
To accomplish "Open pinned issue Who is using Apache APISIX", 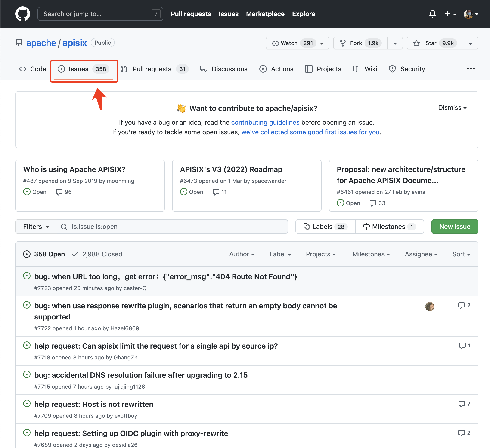I will coord(74,169).
